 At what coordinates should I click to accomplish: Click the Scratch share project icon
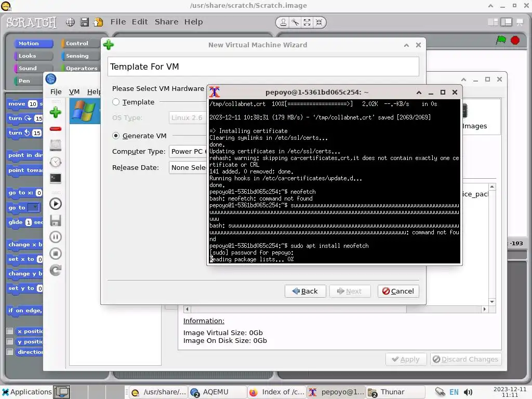click(x=98, y=22)
